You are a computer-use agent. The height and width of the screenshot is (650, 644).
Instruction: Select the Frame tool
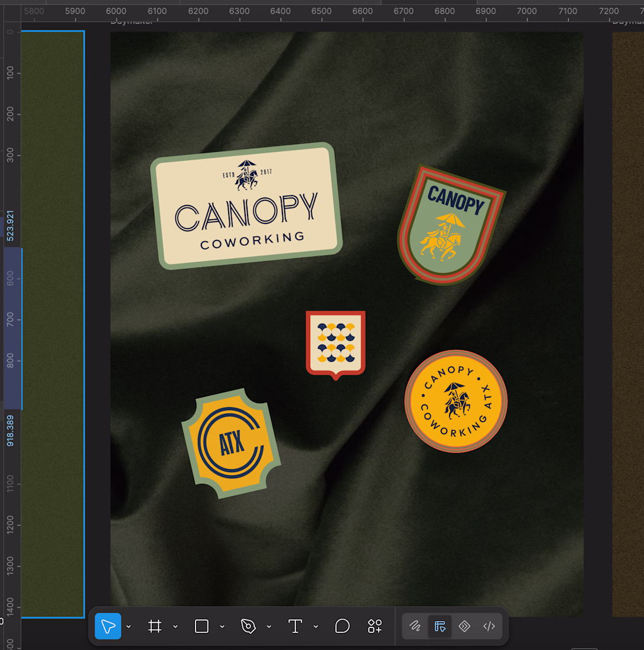(x=155, y=626)
